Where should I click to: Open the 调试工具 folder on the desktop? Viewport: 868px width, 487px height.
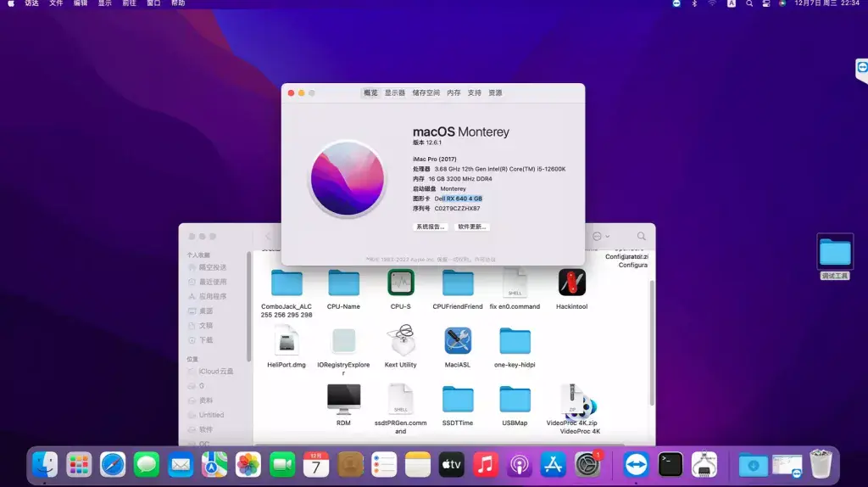[835, 252]
